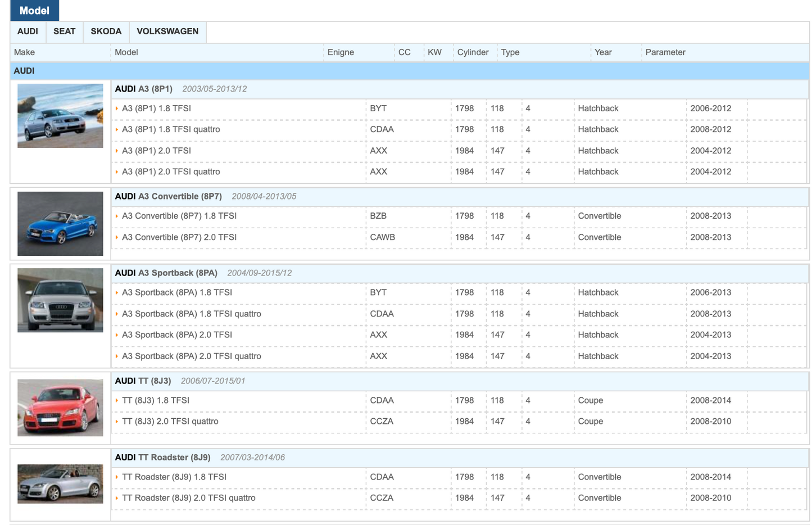812x525 pixels.
Task: Click the Cylinder column header
Action: (x=473, y=52)
